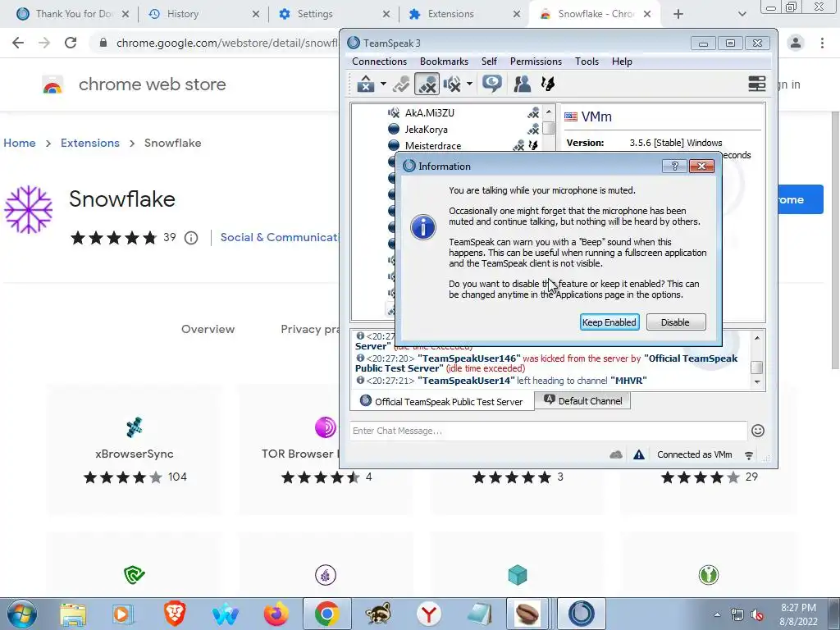Switch to the Extensions Chrome tab
Viewport: 840px width, 630px height.
464,14
